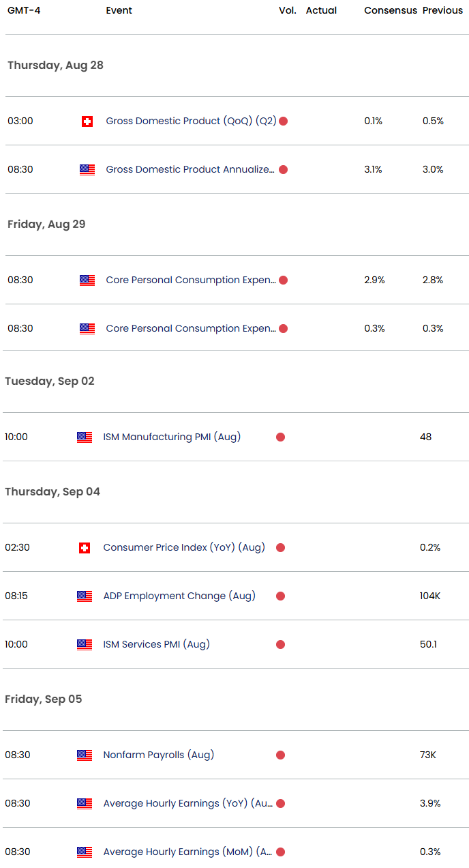The height and width of the screenshot is (868, 469).
Task: Click the US flag next to GDP Annualized
Action: pos(87,170)
